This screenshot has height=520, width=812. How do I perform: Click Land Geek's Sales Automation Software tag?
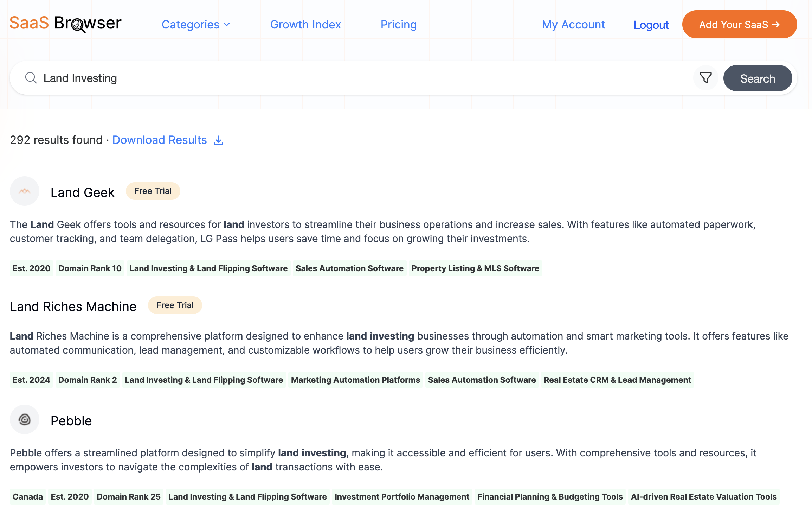(349, 268)
